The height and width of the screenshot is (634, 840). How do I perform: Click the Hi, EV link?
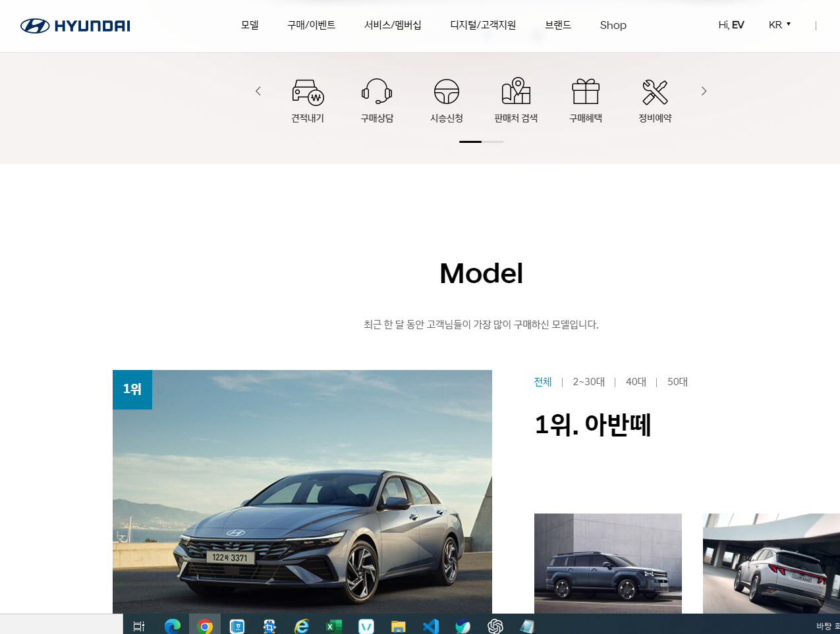pyautogui.click(x=731, y=25)
